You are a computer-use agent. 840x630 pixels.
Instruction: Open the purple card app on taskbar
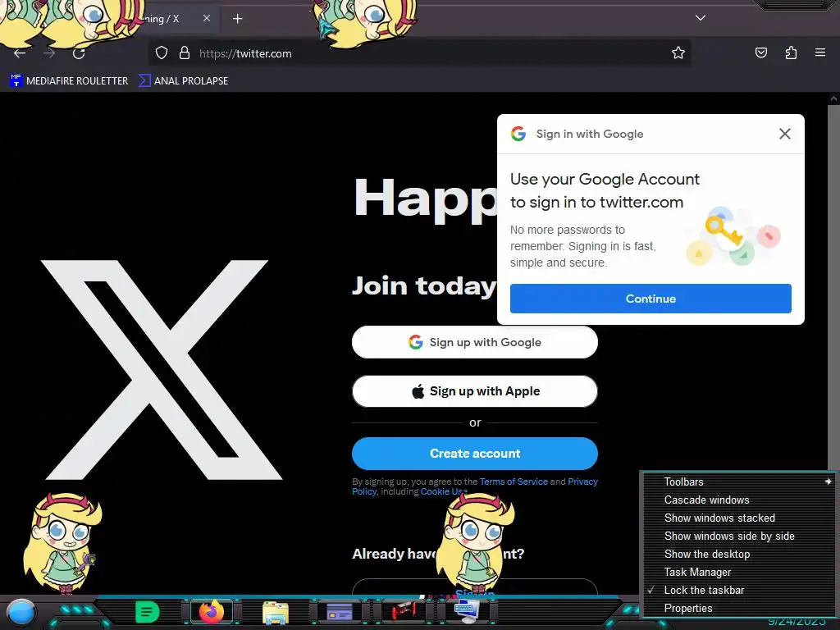(x=339, y=611)
